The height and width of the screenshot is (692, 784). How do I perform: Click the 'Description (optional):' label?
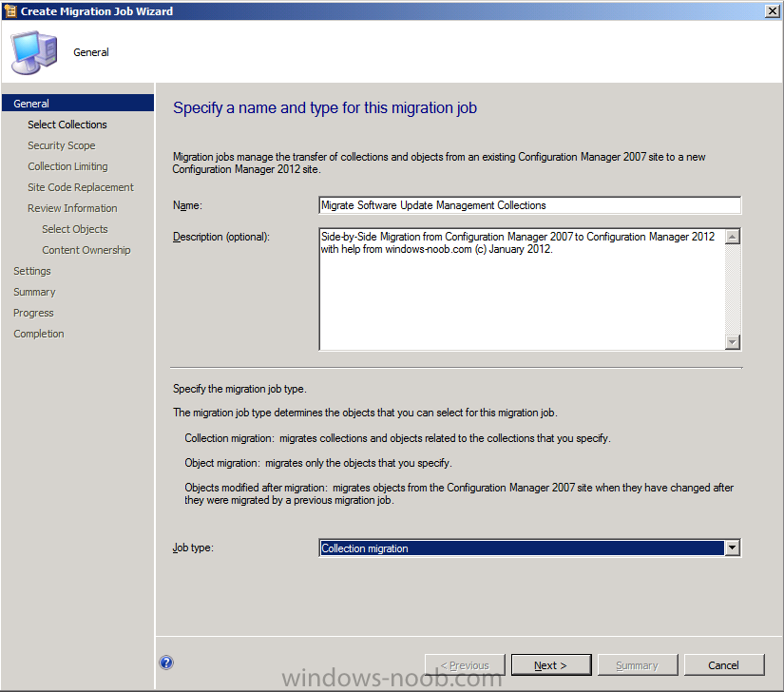point(221,237)
